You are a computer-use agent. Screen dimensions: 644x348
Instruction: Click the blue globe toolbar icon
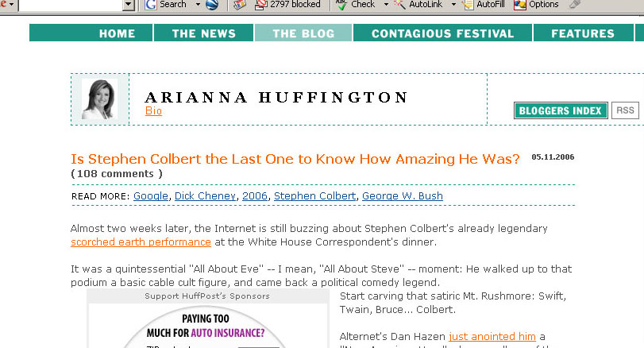click(212, 5)
